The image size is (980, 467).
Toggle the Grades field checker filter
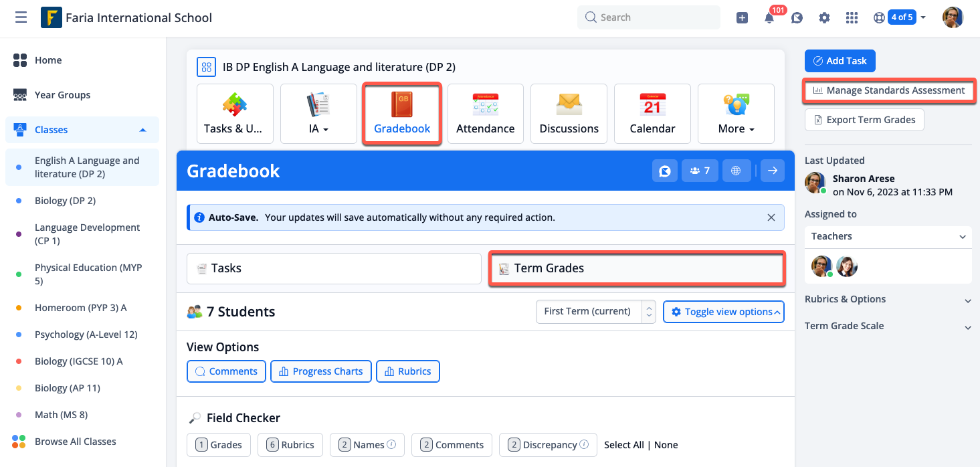(219, 445)
